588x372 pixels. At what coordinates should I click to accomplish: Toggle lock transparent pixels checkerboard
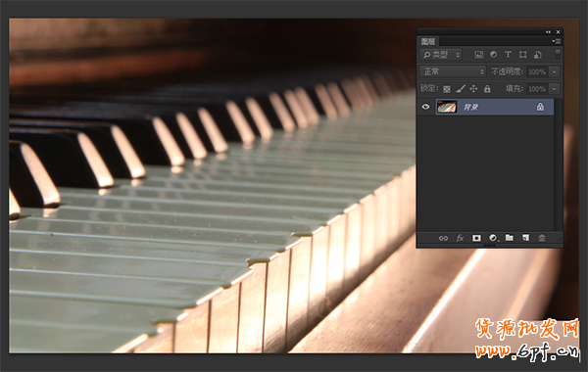point(447,89)
